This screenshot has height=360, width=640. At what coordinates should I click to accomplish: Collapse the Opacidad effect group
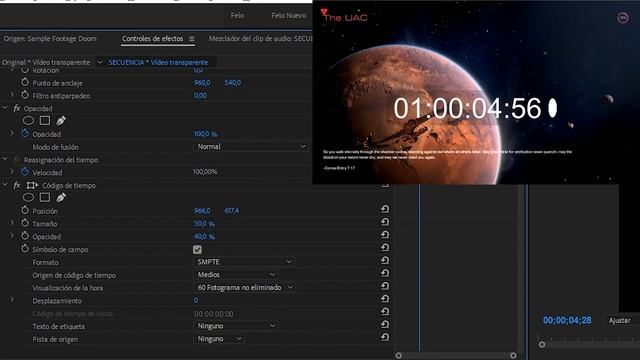[x=5, y=108]
